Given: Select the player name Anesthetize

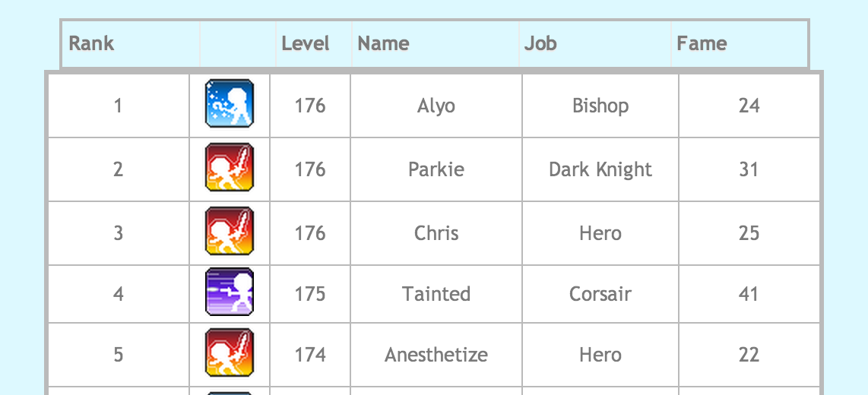Looking at the screenshot, I should [436, 355].
